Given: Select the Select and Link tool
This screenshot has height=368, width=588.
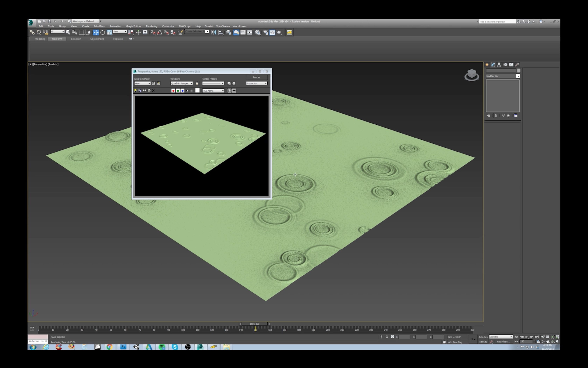Looking at the screenshot, I should point(32,32).
